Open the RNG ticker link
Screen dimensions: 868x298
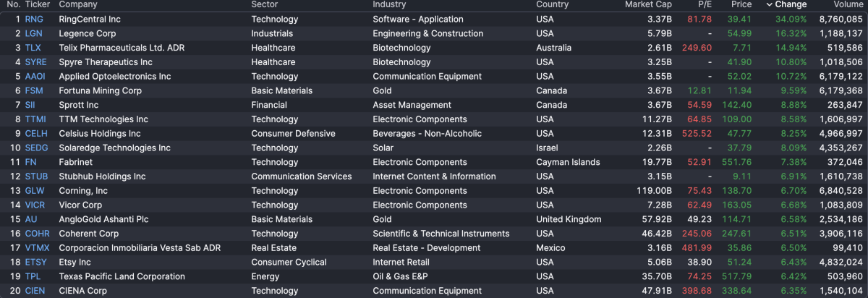[34, 19]
